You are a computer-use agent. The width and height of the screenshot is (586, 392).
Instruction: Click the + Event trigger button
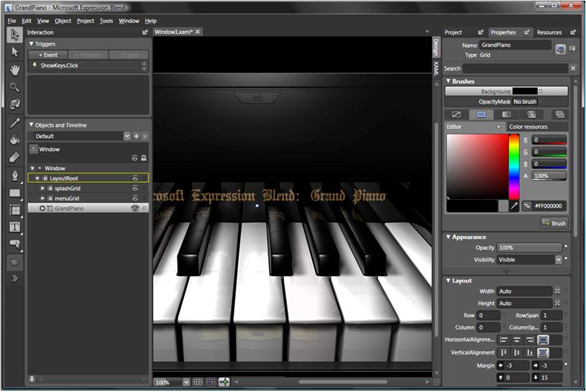tap(47, 55)
